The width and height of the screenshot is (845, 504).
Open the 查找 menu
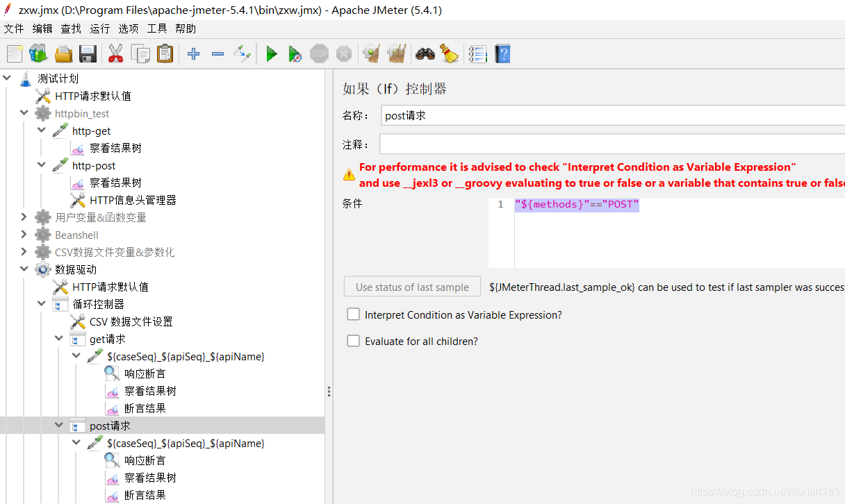pyautogui.click(x=71, y=28)
